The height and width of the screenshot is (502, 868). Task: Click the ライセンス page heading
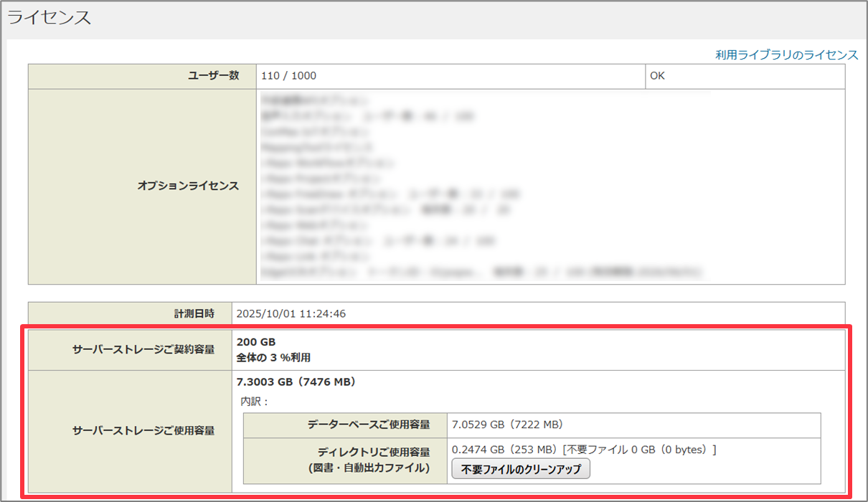pos(49,19)
